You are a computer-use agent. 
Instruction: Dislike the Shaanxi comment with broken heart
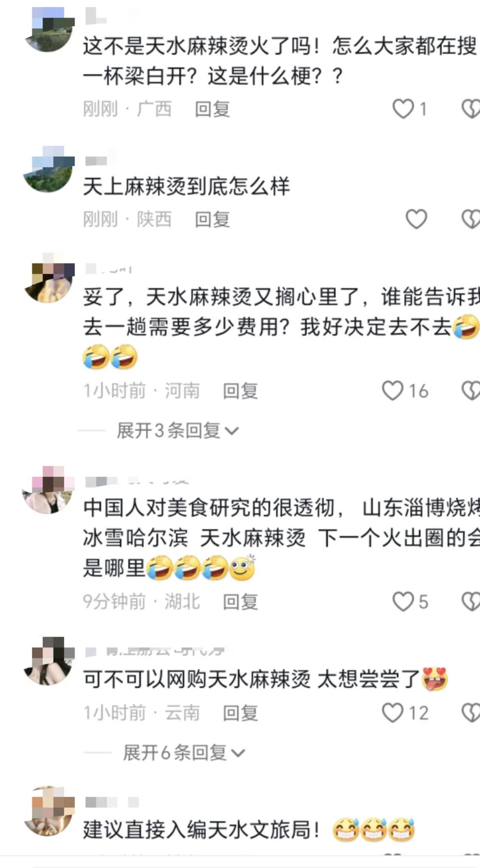471,219
